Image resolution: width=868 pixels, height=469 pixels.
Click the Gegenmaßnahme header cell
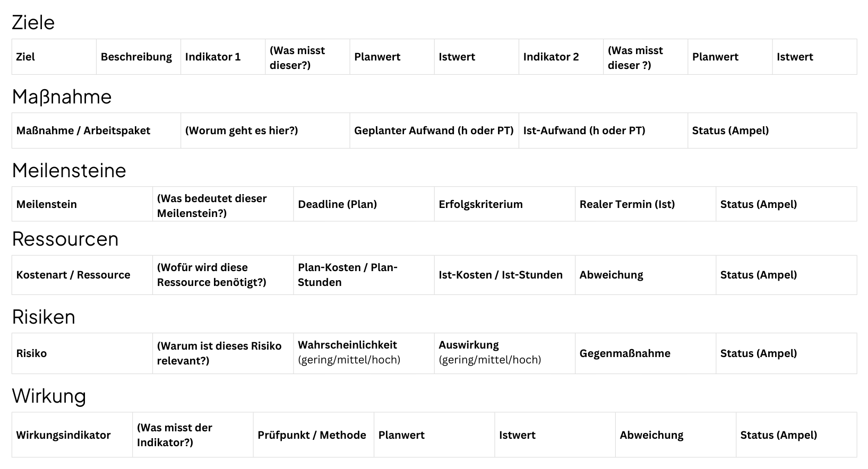(625, 353)
